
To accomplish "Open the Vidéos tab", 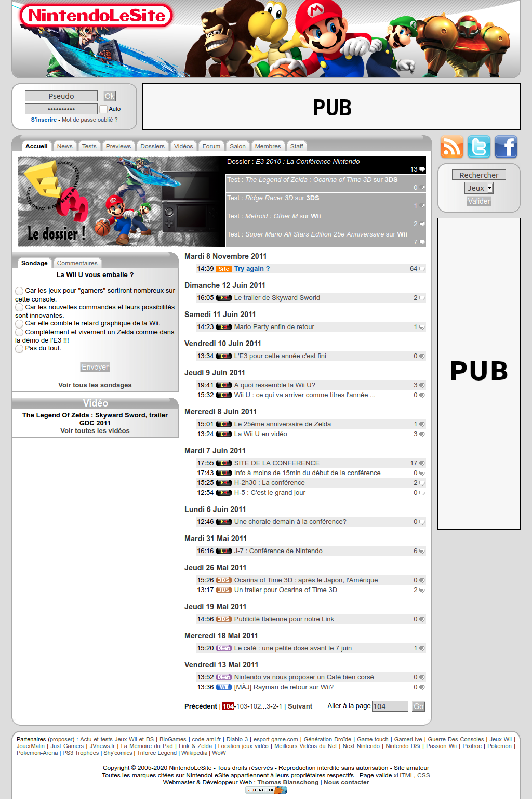I will (x=183, y=146).
